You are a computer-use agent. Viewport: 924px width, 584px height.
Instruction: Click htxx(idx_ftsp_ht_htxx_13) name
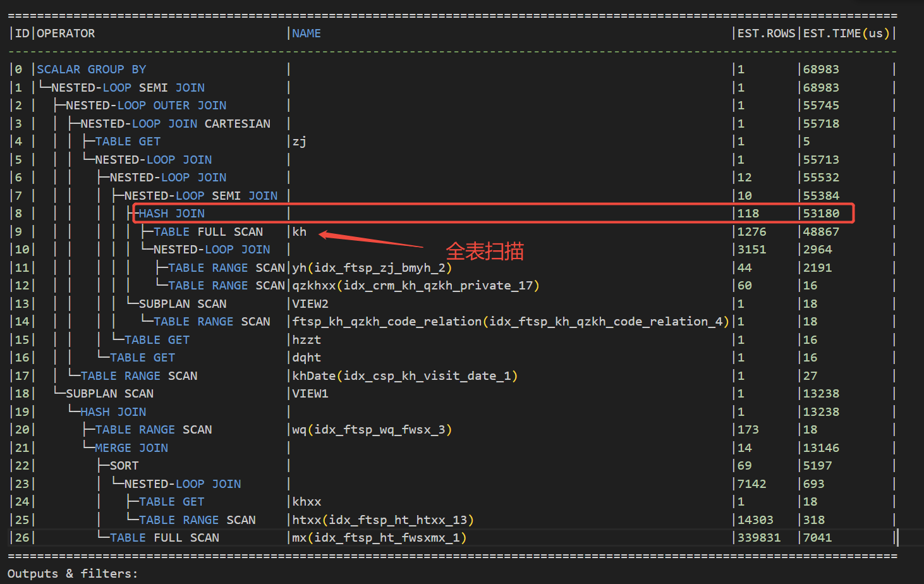(x=383, y=520)
